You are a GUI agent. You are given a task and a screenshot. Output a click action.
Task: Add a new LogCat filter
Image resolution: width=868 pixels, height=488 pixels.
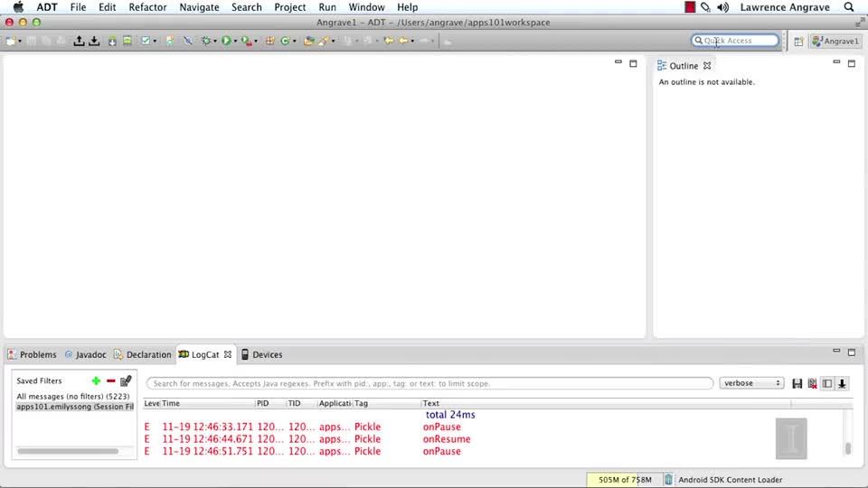click(x=96, y=380)
